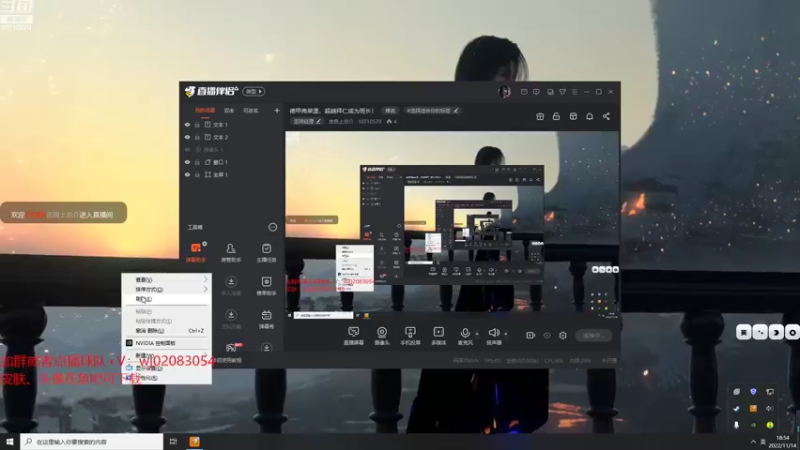The width and height of the screenshot is (800, 450).
Task: Switch to the second scene tab
Action: click(x=229, y=110)
